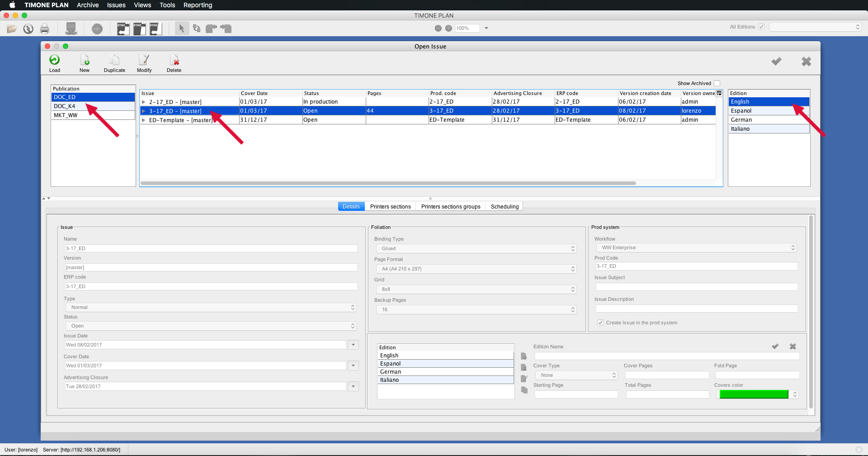Click add edition icon beside edition list
The height and width of the screenshot is (456, 868).
coord(524,356)
